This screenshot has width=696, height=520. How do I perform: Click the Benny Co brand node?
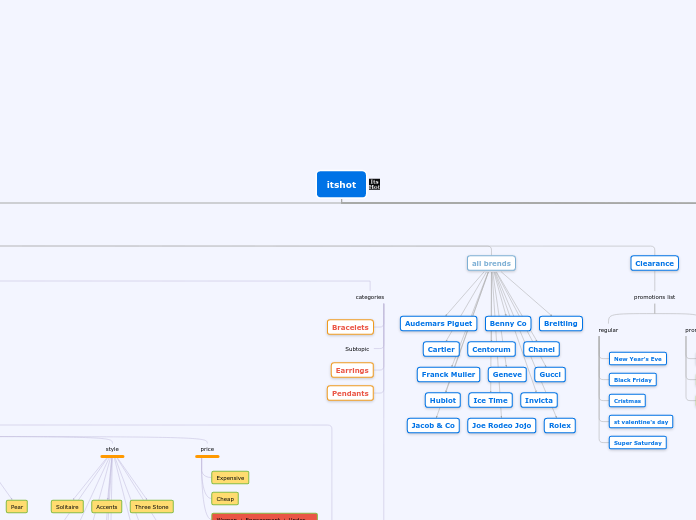point(508,323)
